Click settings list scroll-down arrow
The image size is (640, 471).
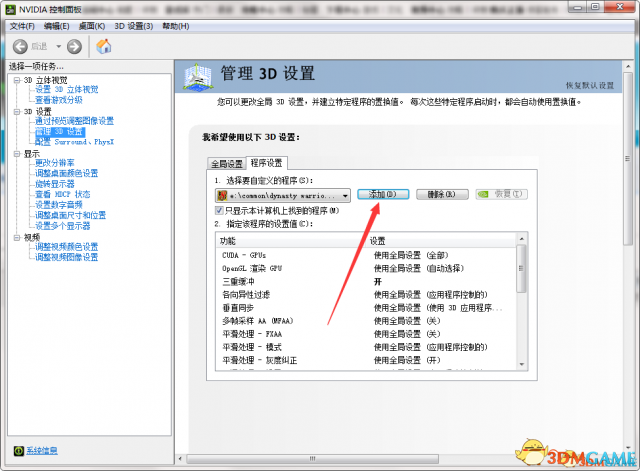click(521, 364)
